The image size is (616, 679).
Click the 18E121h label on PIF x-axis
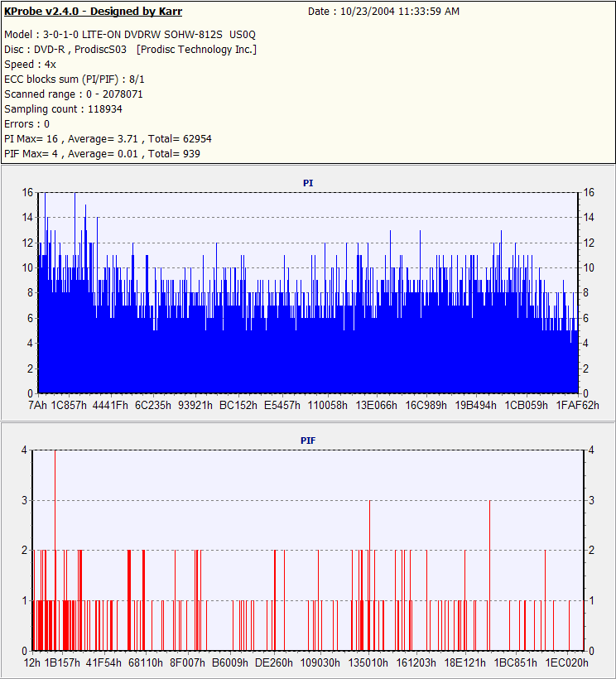click(465, 663)
